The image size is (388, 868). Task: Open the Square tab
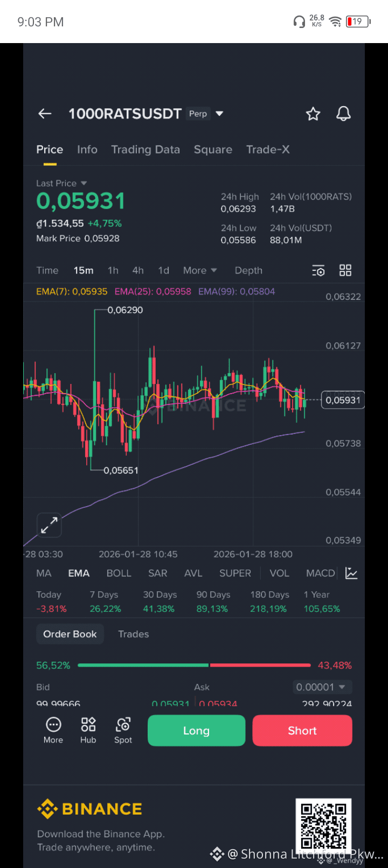[x=213, y=150]
